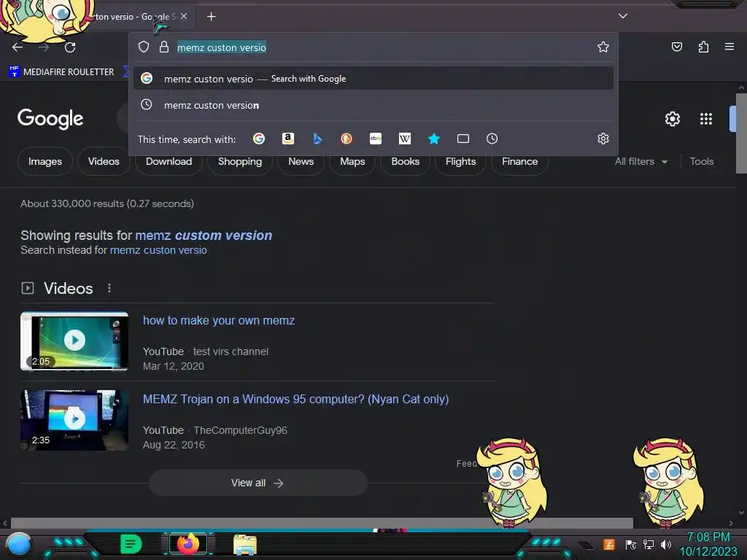Open 'how to make your own memz' link
The height and width of the screenshot is (560, 747).
(219, 321)
